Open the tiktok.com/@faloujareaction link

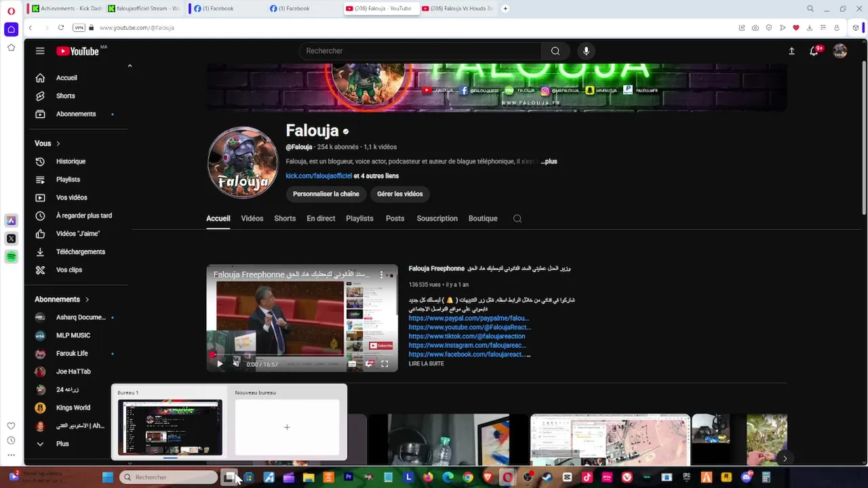click(467, 336)
